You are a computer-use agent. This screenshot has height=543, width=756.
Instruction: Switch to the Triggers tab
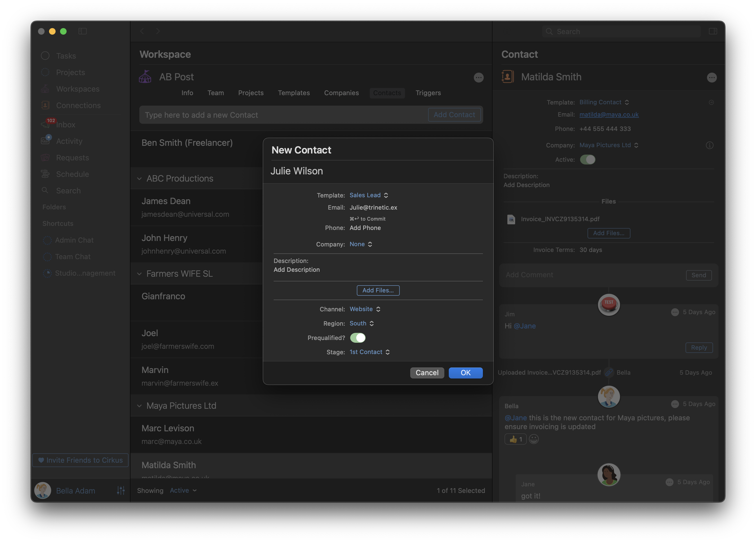click(x=428, y=93)
